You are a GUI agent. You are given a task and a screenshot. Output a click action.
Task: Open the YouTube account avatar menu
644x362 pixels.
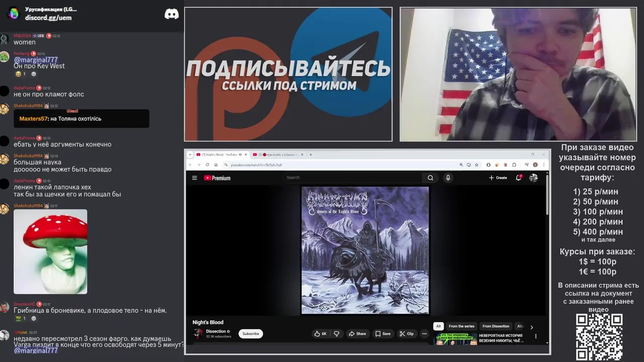tap(533, 177)
